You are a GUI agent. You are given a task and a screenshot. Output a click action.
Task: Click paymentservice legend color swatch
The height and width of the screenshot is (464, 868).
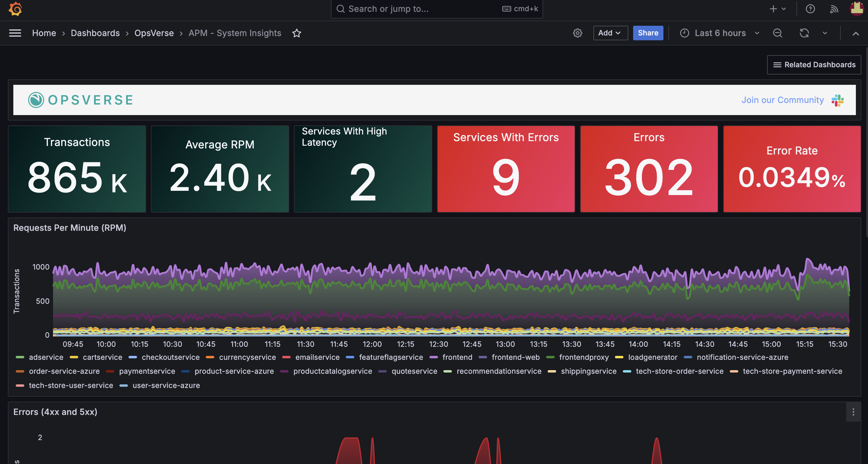(110, 371)
